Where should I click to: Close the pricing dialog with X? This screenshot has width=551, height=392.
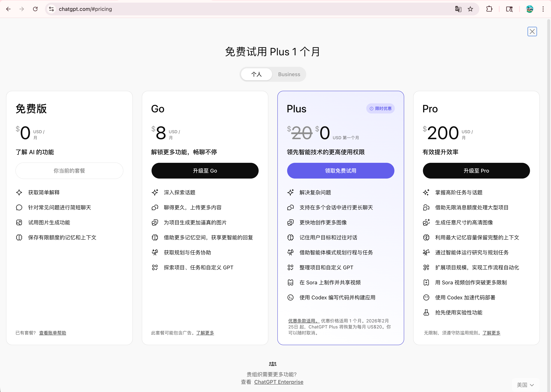(x=532, y=32)
